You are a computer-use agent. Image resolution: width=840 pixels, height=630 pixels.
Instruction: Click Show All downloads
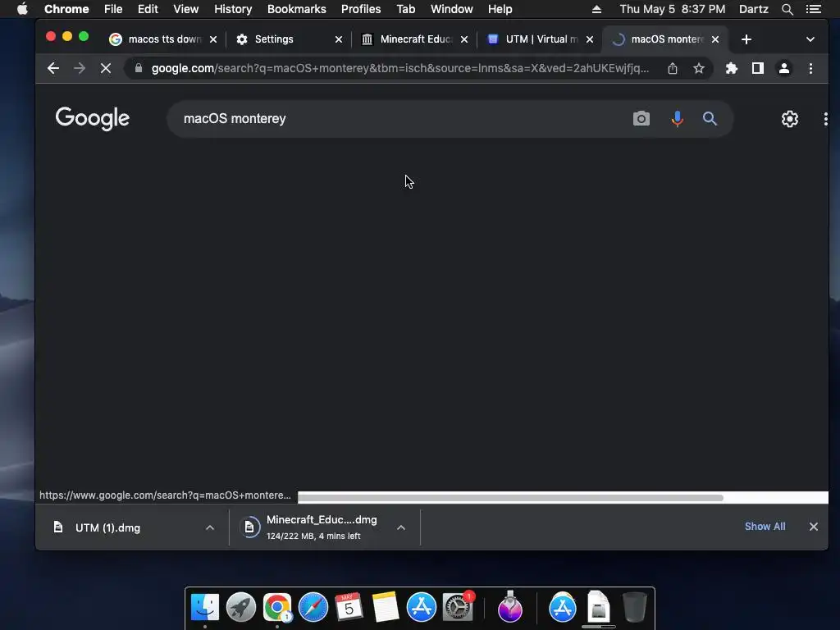765,527
